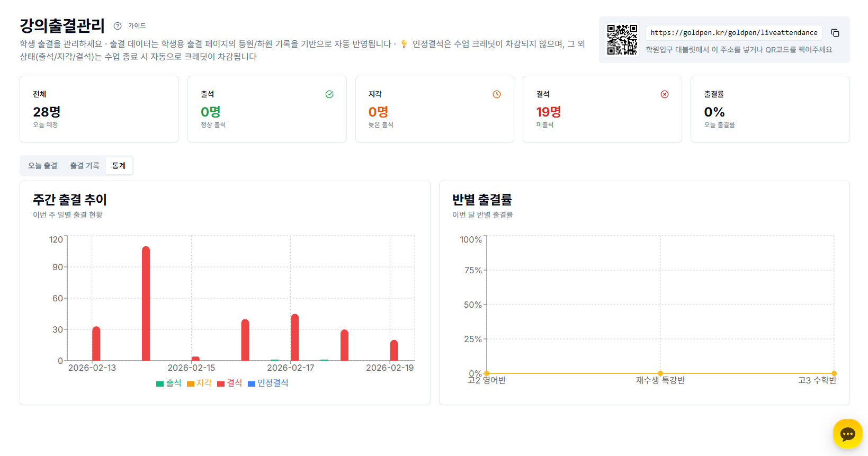Click the 재수생 특강반 data point
The height and width of the screenshot is (456, 868).
660,373
